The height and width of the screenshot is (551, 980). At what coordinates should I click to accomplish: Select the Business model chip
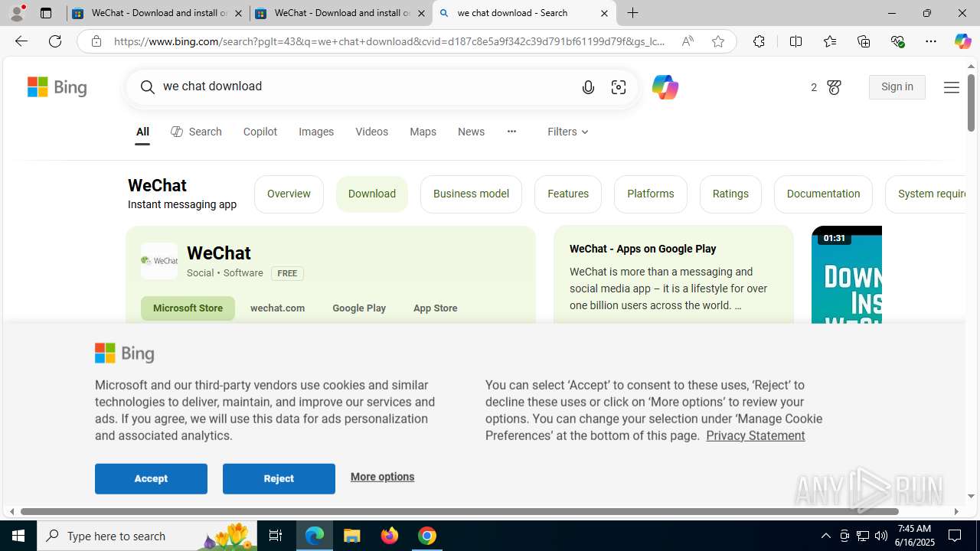tap(471, 194)
